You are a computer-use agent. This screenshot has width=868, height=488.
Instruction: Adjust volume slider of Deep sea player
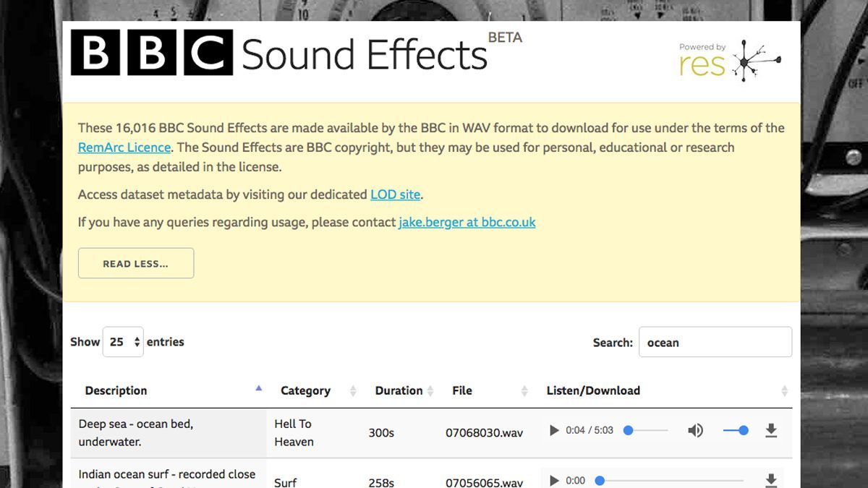tap(736, 431)
